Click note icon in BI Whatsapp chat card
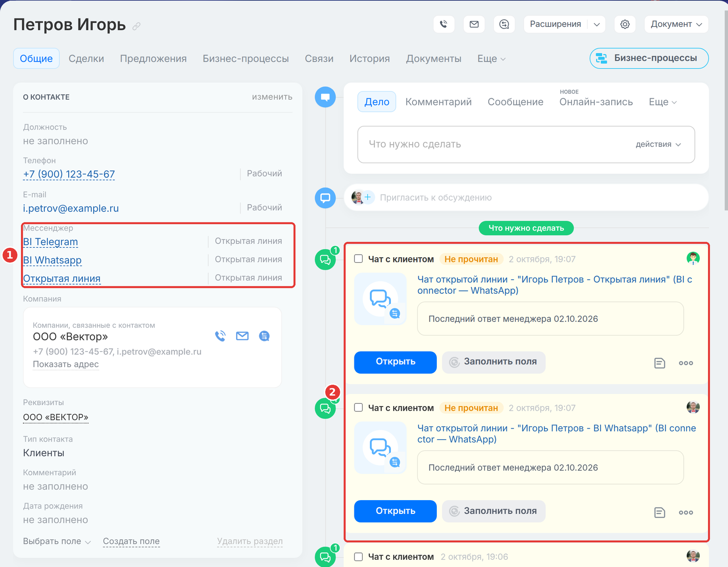The width and height of the screenshot is (728, 567). tap(660, 512)
